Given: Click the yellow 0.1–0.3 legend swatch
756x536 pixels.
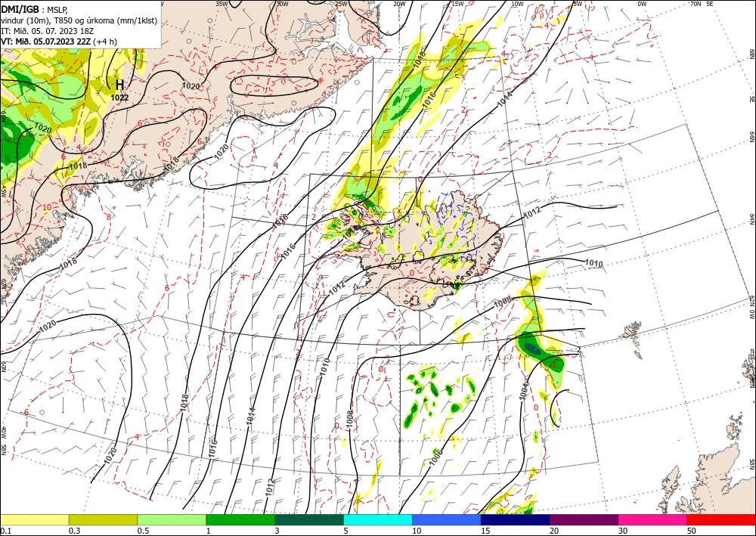Looking at the screenshot, I should tap(34, 519).
